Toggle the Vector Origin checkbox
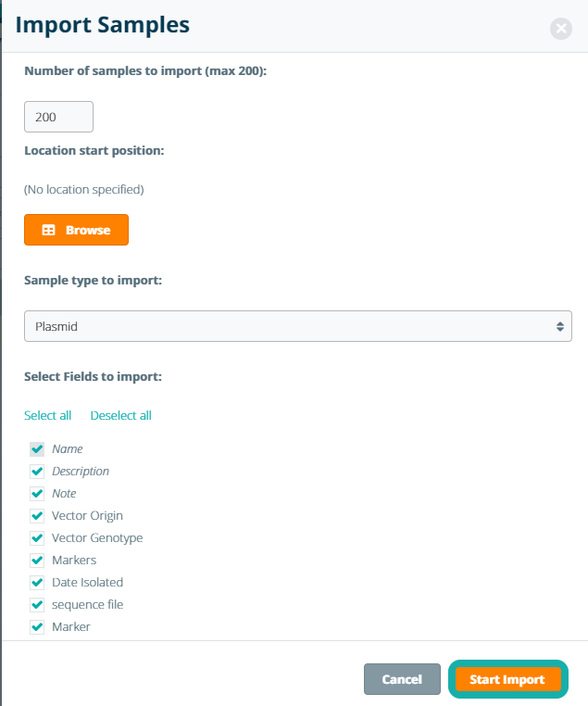588x706 pixels. tap(37, 516)
